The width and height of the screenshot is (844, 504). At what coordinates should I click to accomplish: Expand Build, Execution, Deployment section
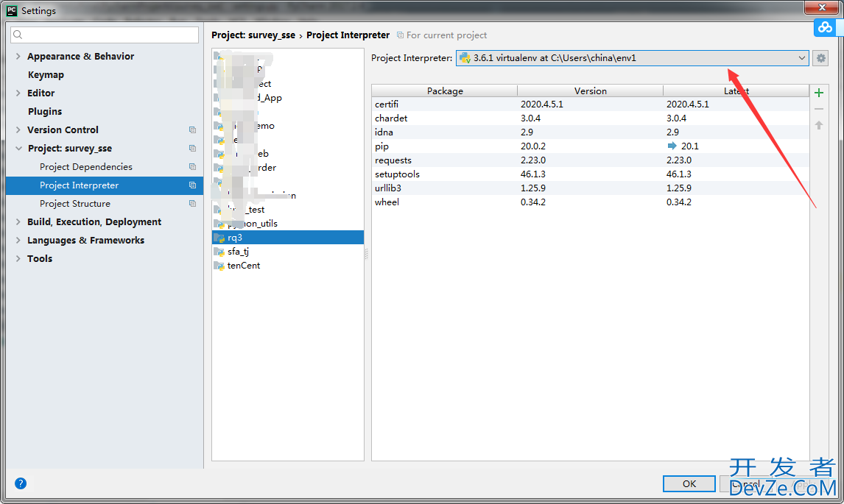18,221
